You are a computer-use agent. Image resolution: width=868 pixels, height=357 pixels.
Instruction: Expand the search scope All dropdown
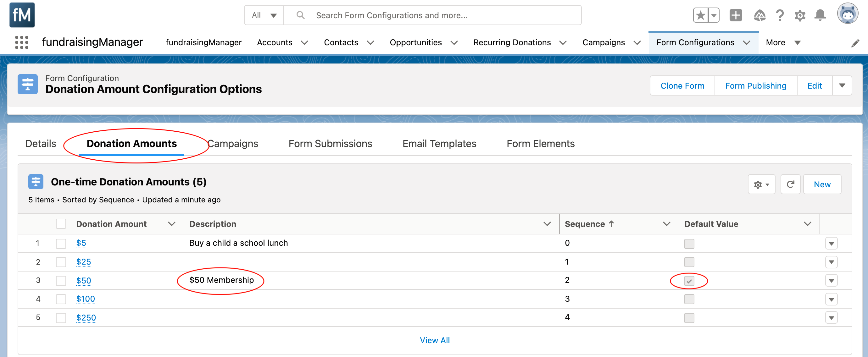click(264, 15)
